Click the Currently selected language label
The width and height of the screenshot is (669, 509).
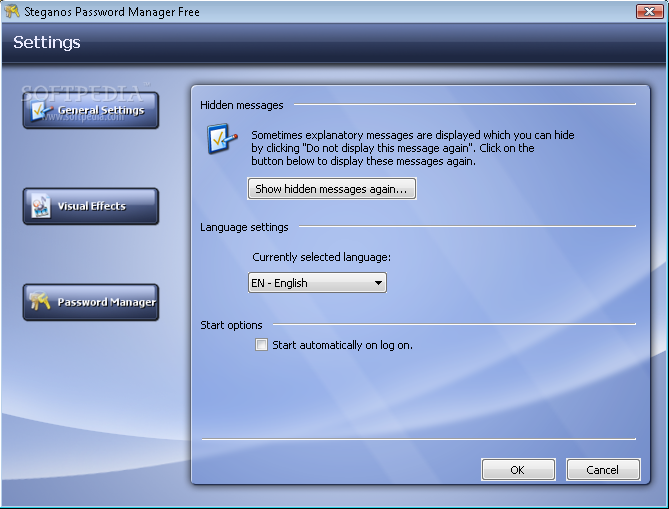pos(321,257)
